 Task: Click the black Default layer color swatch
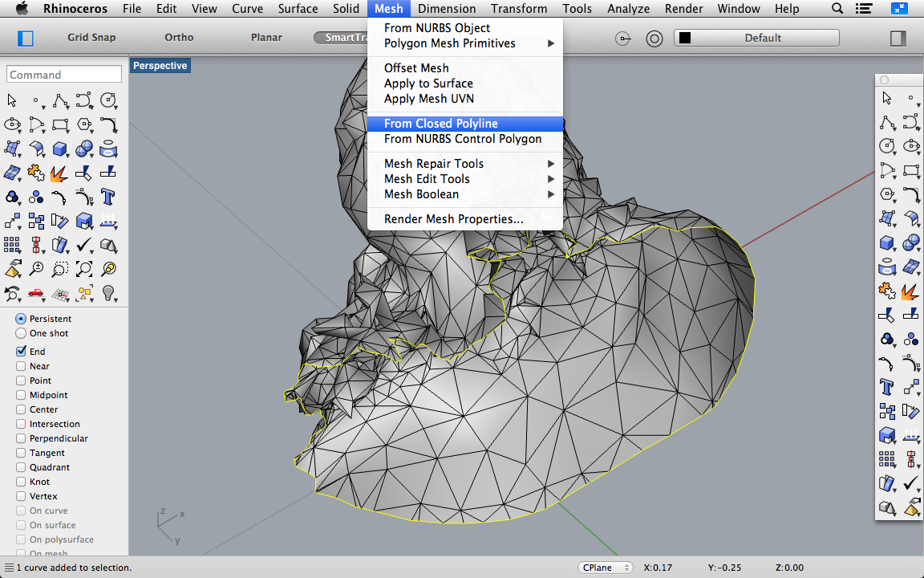coord(685,38)
